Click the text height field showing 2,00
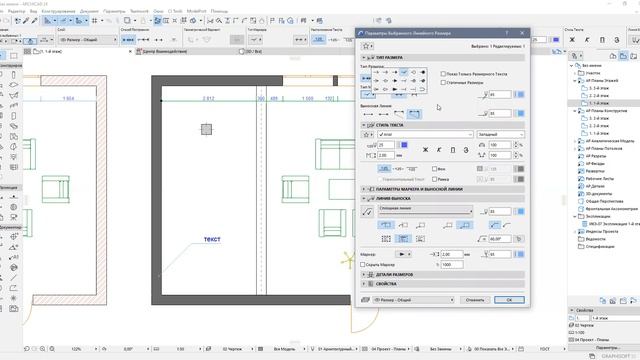The image size is (640, 360). [x=386, y=156]
